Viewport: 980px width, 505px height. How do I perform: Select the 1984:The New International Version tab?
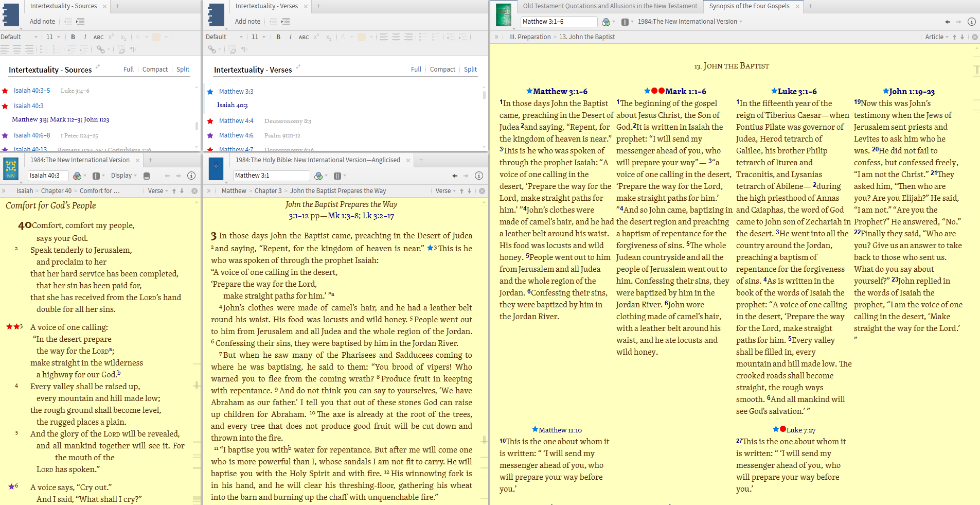click(x=80, y=160)
